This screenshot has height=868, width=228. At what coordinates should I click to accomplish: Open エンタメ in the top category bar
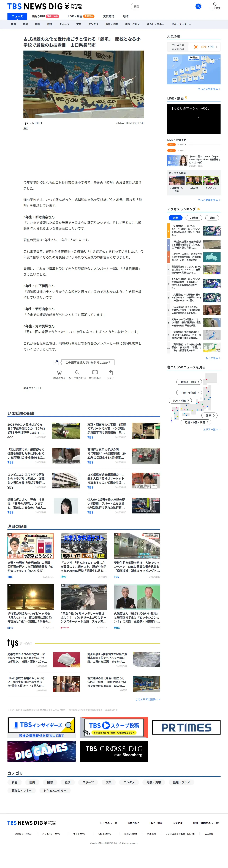[93, 24]
